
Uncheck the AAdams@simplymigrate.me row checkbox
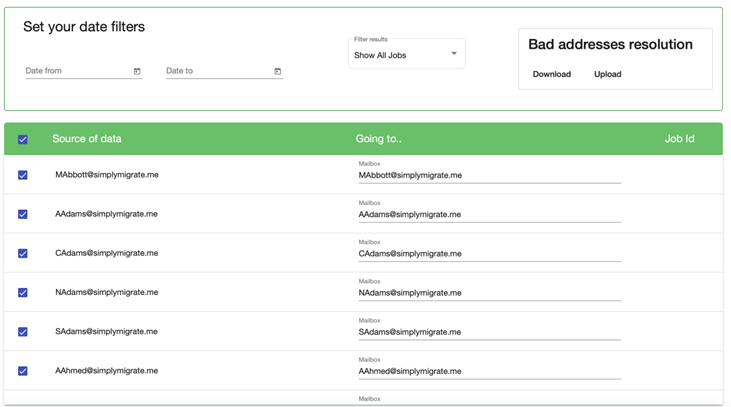(x=23, y=214)
